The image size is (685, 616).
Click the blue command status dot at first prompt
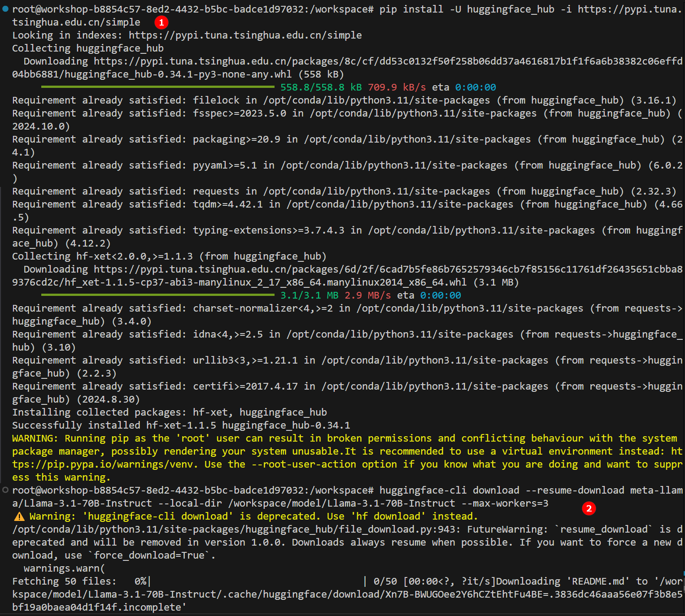5,9
